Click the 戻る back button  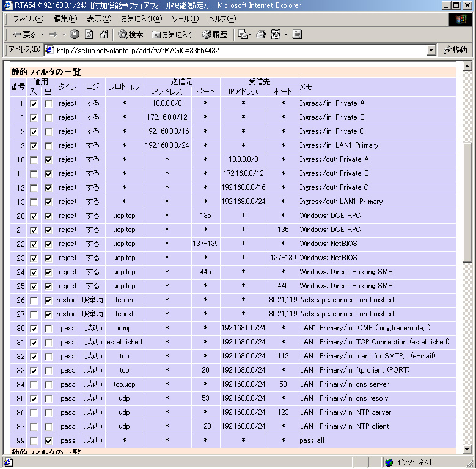click(x=24, y=34)
